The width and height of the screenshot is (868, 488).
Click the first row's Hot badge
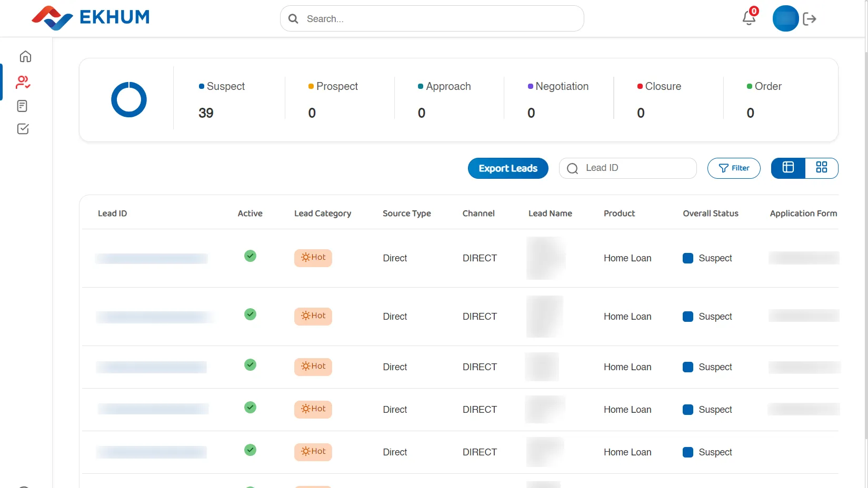point(313,258)
